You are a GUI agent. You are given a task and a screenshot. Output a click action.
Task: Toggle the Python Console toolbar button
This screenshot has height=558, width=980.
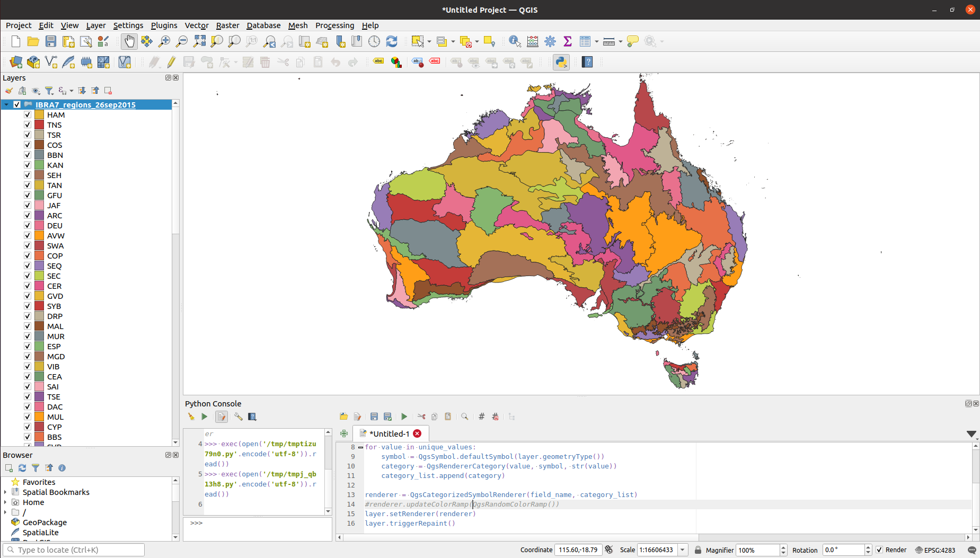[561, 62]
